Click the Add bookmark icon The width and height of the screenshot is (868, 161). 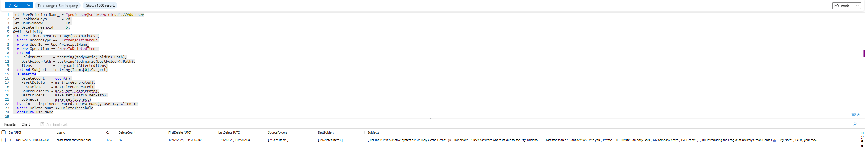[42, 124]
